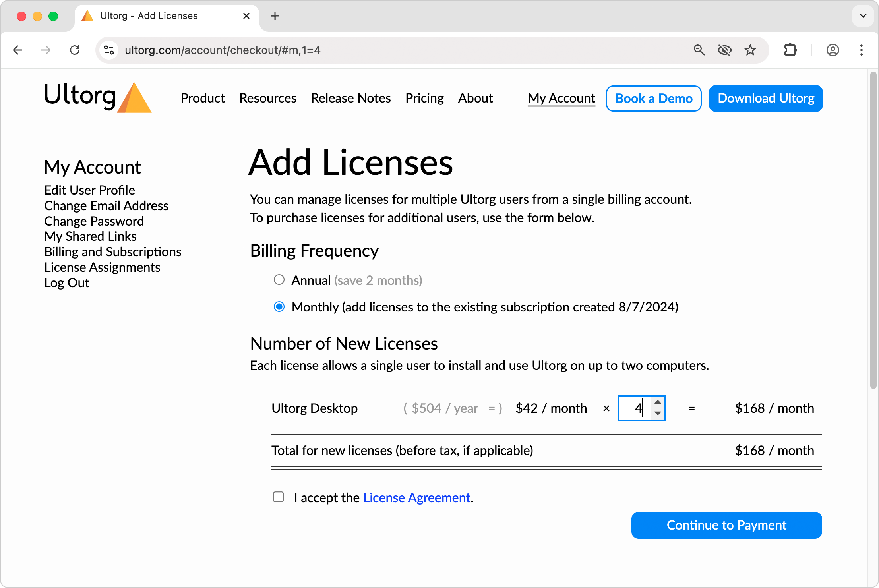Select the Annual billing frequency option

tap(279, 280)
